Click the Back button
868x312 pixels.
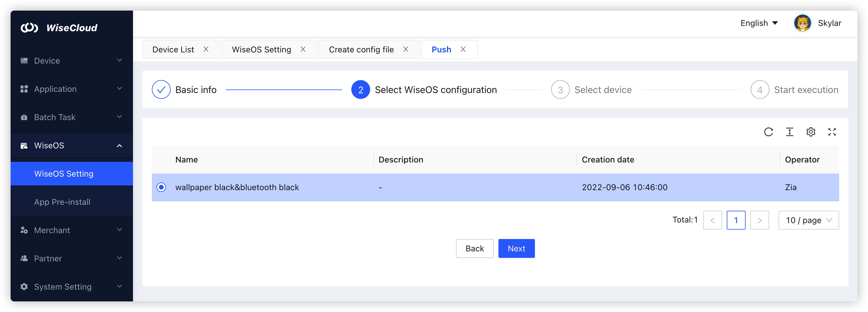(475, 248)
